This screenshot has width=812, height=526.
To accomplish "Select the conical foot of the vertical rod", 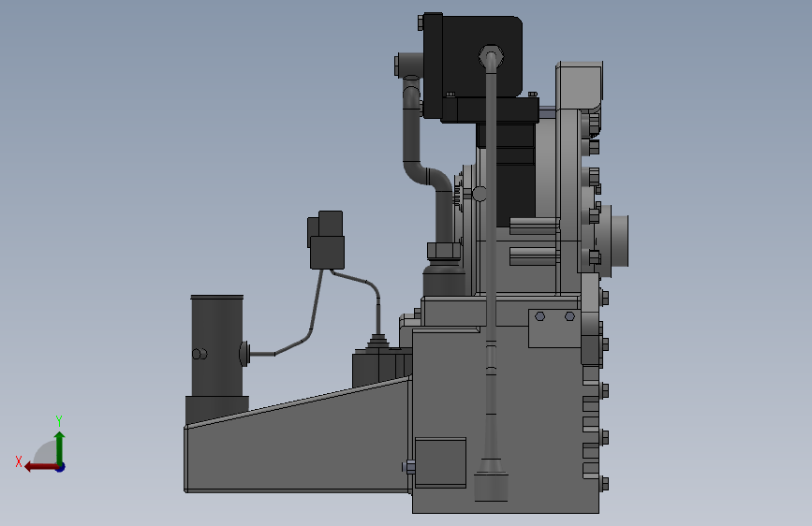I will (x=491, y=479).
